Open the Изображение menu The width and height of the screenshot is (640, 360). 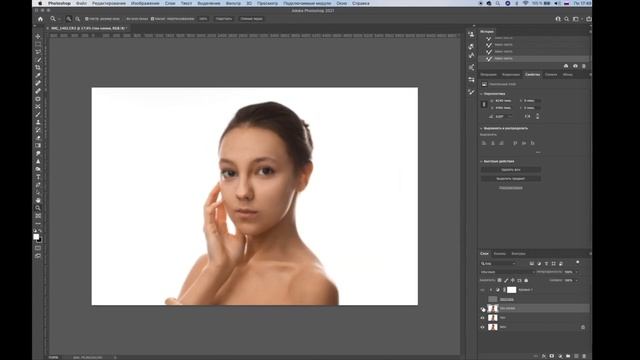(145, 3)
